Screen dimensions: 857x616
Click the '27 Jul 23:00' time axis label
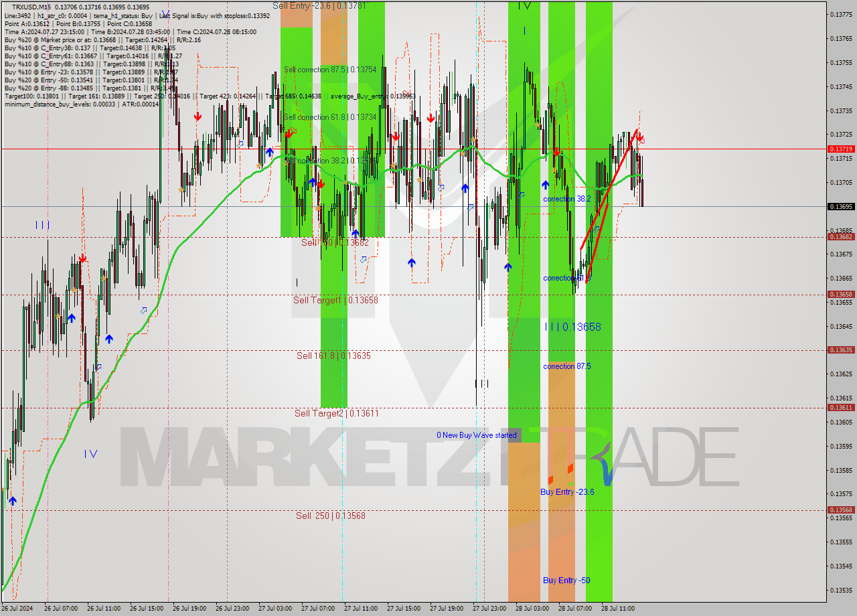[489, 609]
